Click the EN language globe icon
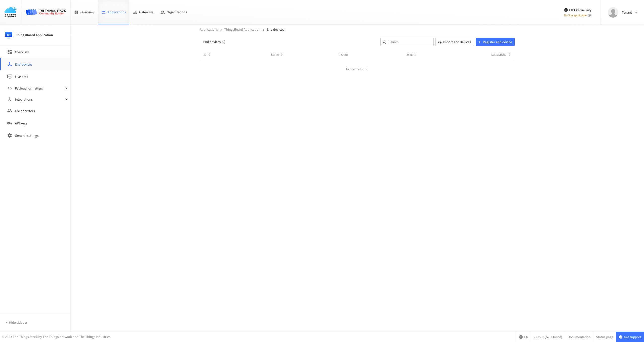 521,337
